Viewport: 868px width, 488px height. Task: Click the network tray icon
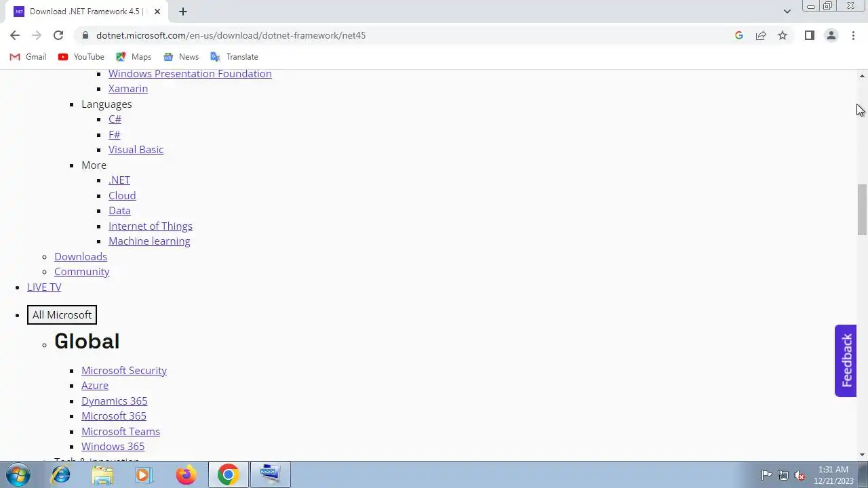pos(783,475)
